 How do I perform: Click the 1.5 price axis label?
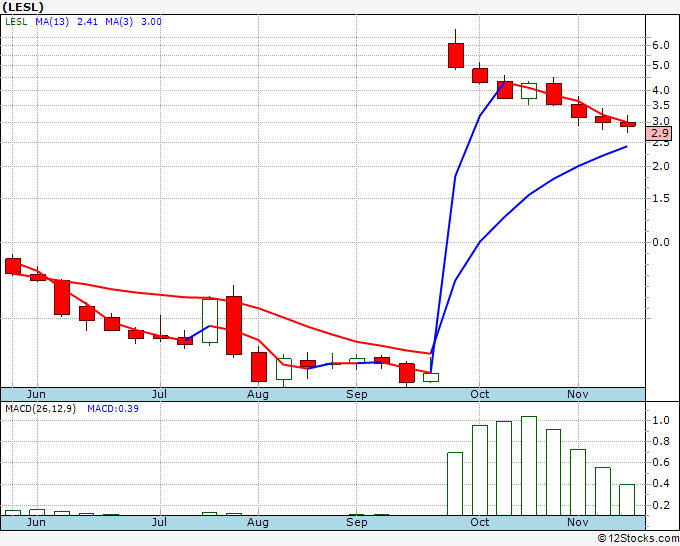click(661, 199)
